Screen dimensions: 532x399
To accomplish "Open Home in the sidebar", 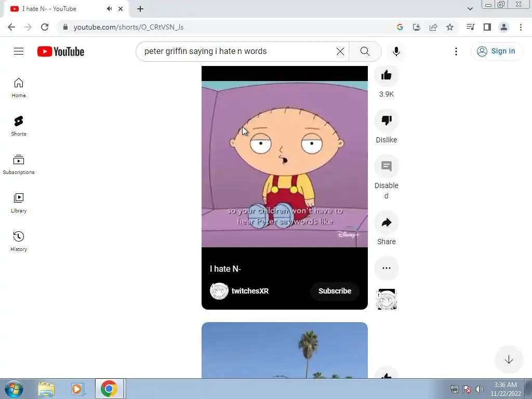I will 19,88.
